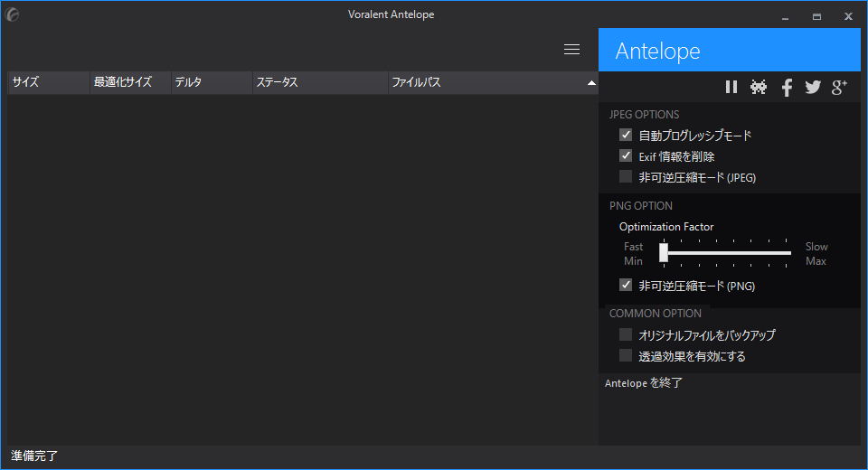Maximize the Voralent Antelope window
This screenshot has width=868, height=470.
click(x=816, y=16)
